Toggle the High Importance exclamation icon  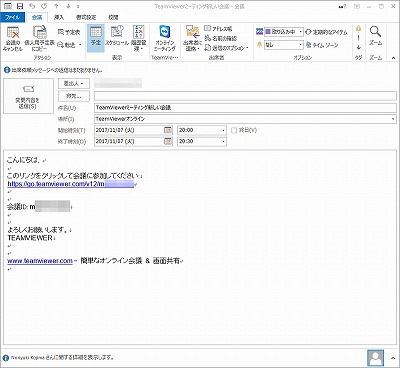click(x=358, y=38)
